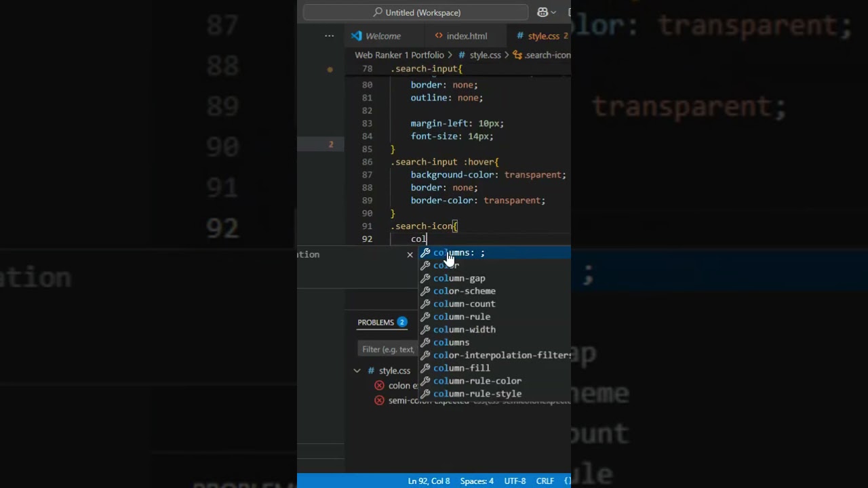This screenshot has width=868, height=488.
Task: Pick the 'column-rule' suggestion
Action: pos(494,317)
